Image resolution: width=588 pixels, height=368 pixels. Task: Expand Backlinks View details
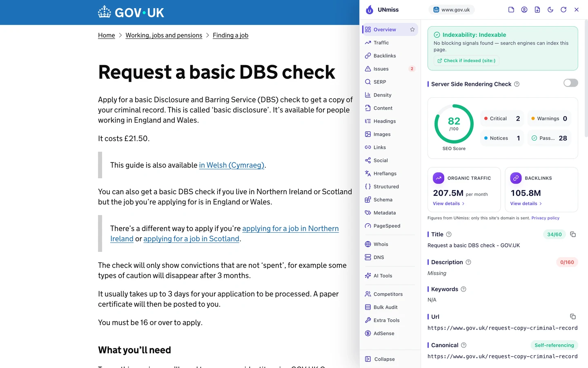[x=526, y=204]
